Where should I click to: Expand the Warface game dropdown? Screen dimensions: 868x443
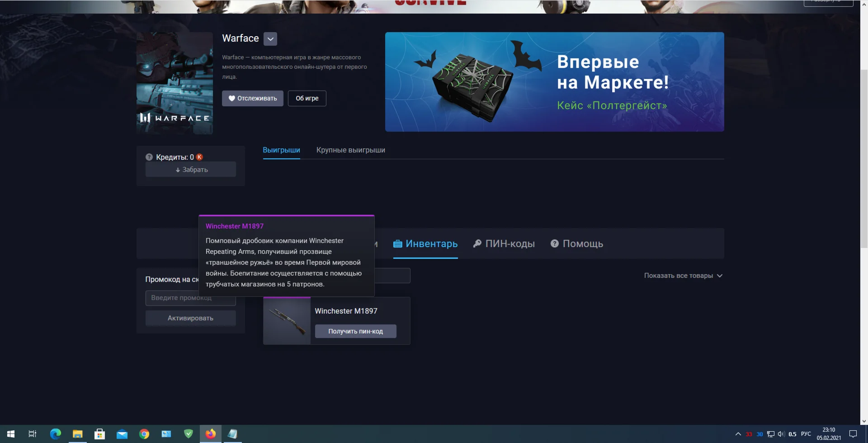pos(270,39)
